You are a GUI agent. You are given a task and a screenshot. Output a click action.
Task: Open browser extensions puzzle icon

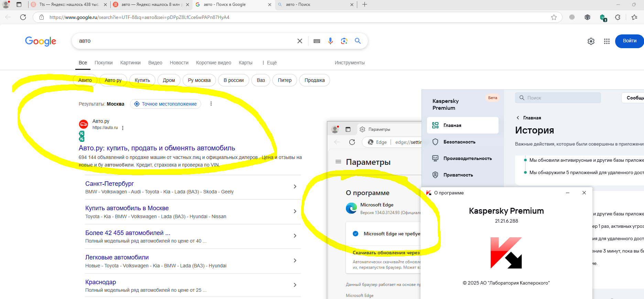pyautogui.click(x=618, y=17)
